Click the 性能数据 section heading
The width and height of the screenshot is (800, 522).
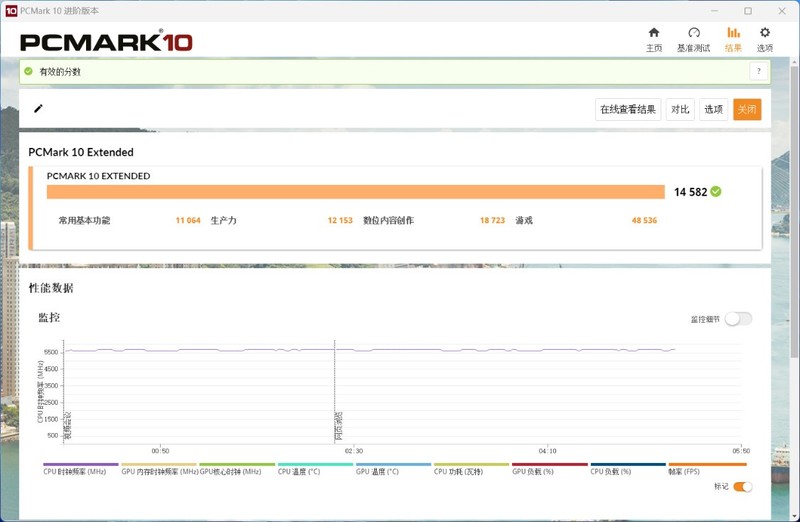(x=51, y=288)
